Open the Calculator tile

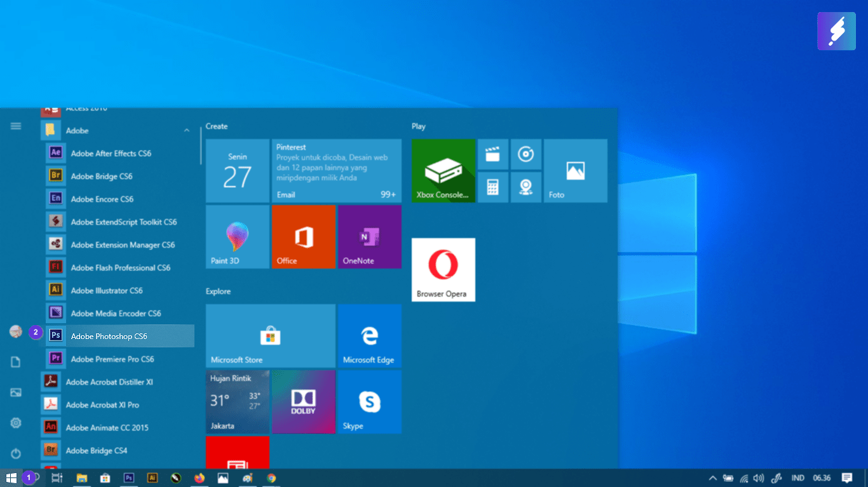(492, 187)
